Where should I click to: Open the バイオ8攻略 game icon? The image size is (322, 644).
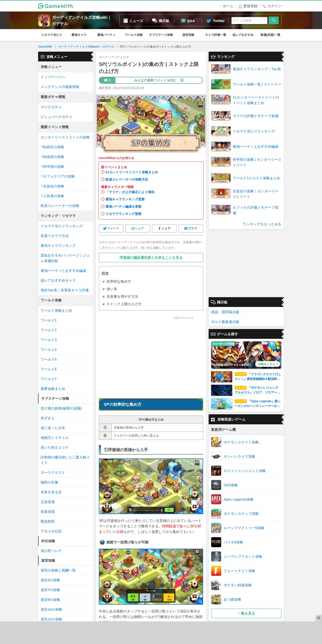tap(216, 542)
